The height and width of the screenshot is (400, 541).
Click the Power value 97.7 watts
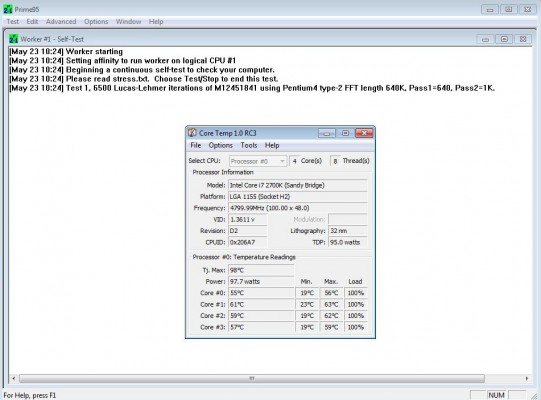click(x=261, y=282)
